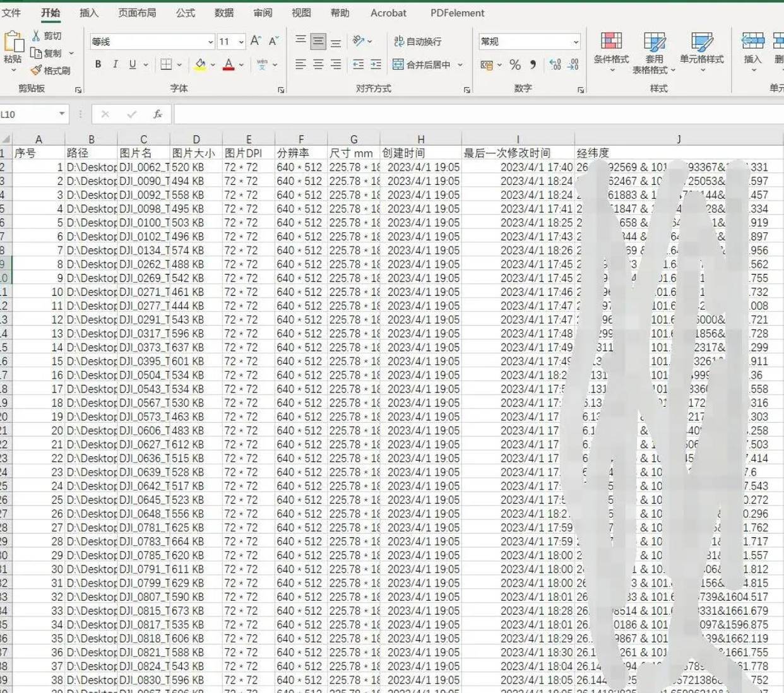Screen dimensions: 784x693
Task: Click the increase font size icon
Action: (x=256, y=41)
